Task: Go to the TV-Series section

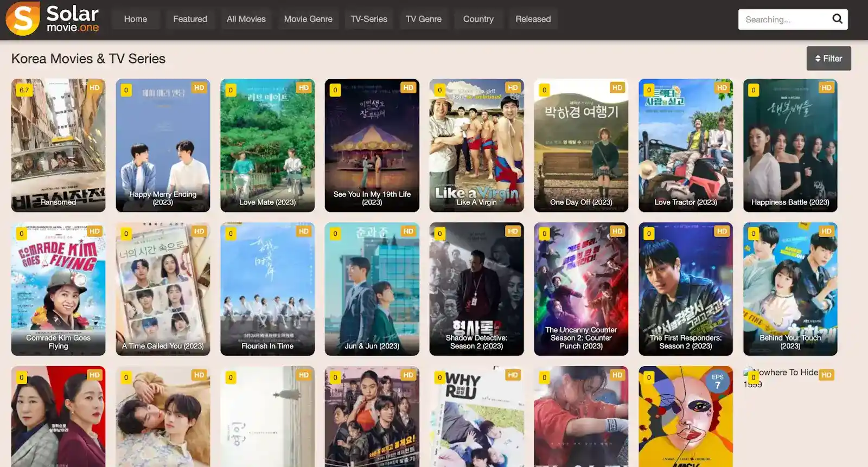Action: click(369, 19)
